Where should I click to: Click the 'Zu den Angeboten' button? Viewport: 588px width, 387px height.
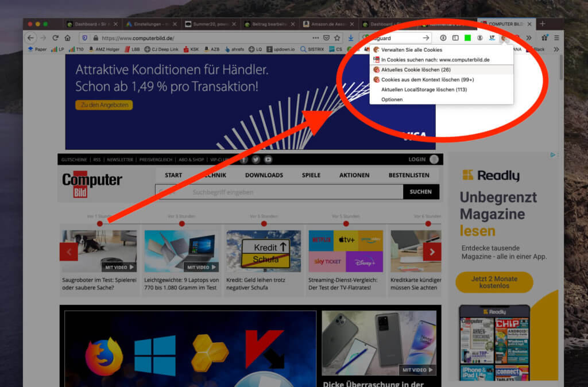coord(104,105)
